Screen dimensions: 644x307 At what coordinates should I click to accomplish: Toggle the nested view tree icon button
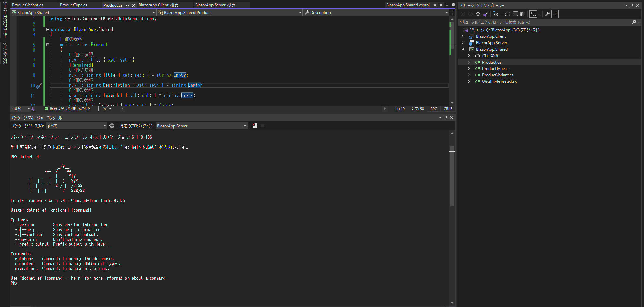pyautogui.click(x=533, y=14)
